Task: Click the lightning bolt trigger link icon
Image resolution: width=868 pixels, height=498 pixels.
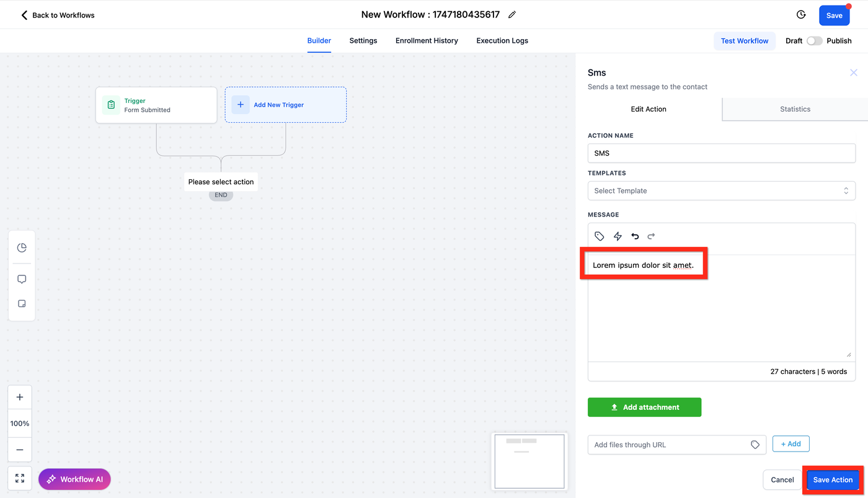Action: [x=618, y=236]
